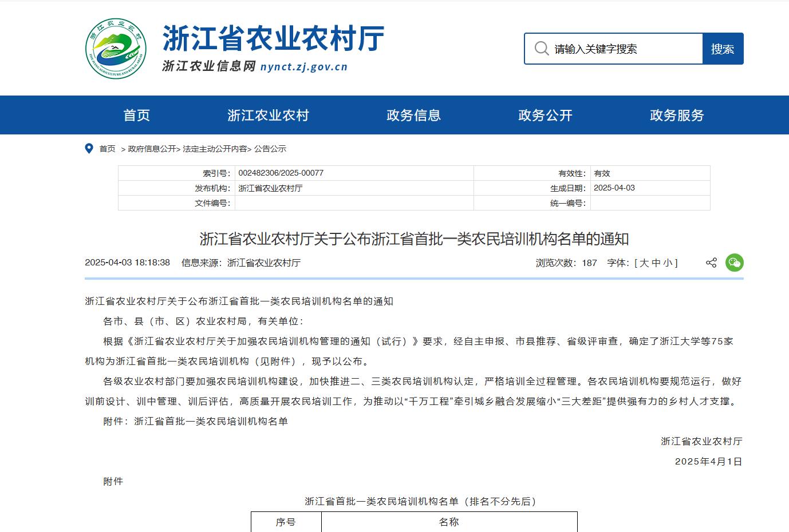The width and height of the screenshot is (789, 532).
Task: Open the 浙江农业农村 navigation menu item
Action: coord(268,115)
